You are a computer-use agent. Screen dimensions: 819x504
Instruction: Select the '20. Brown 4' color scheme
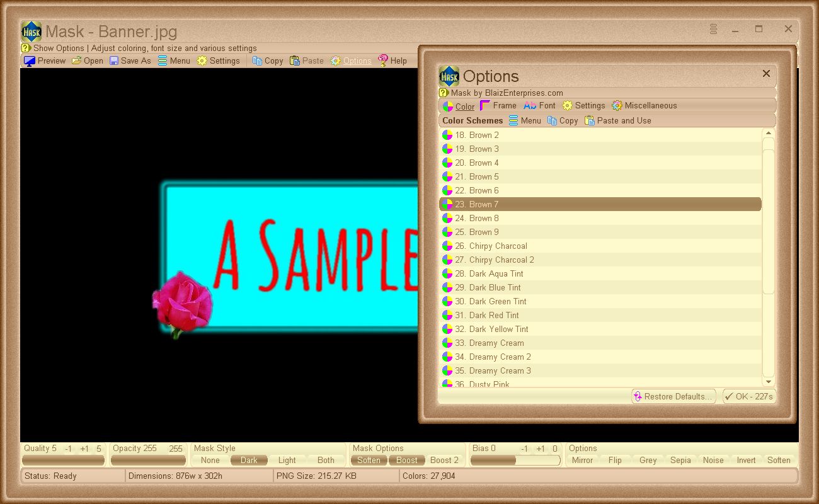[600, 163]
